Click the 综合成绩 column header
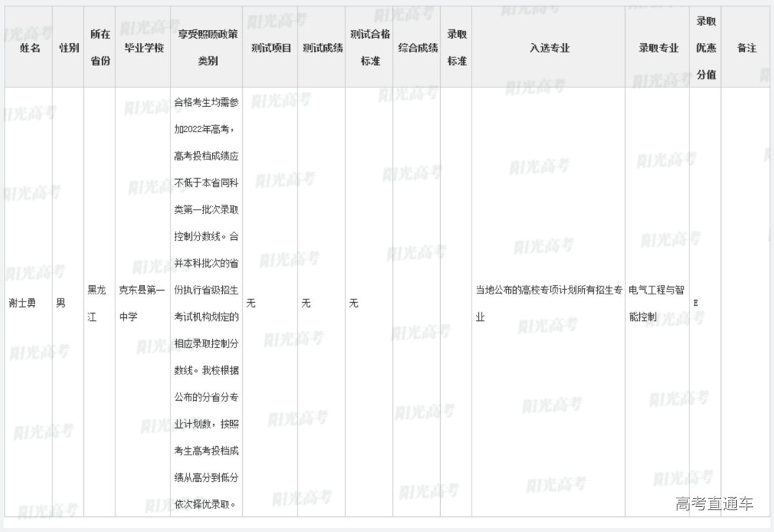The image size is (774, 532). point(417,48)
